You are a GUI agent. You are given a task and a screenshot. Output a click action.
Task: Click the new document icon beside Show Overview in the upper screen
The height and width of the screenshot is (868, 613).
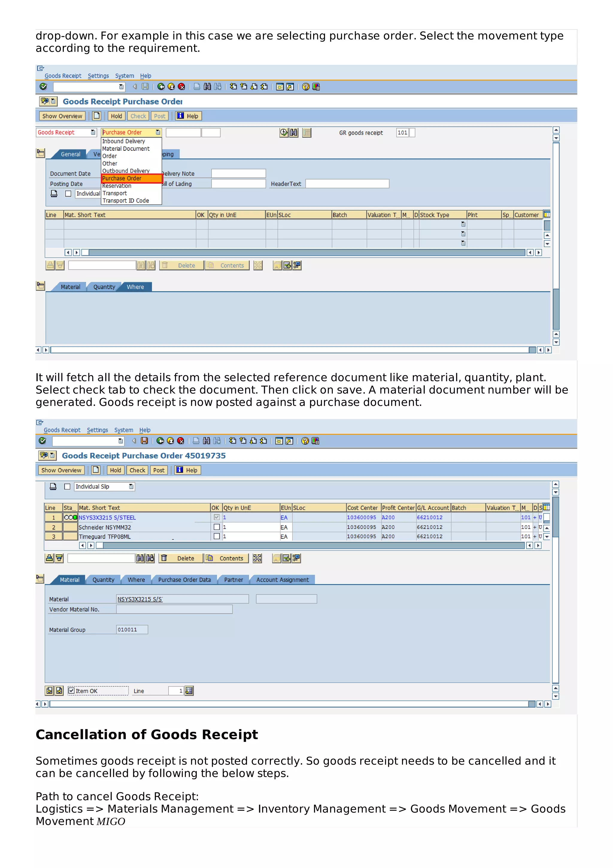coord(97,116)
